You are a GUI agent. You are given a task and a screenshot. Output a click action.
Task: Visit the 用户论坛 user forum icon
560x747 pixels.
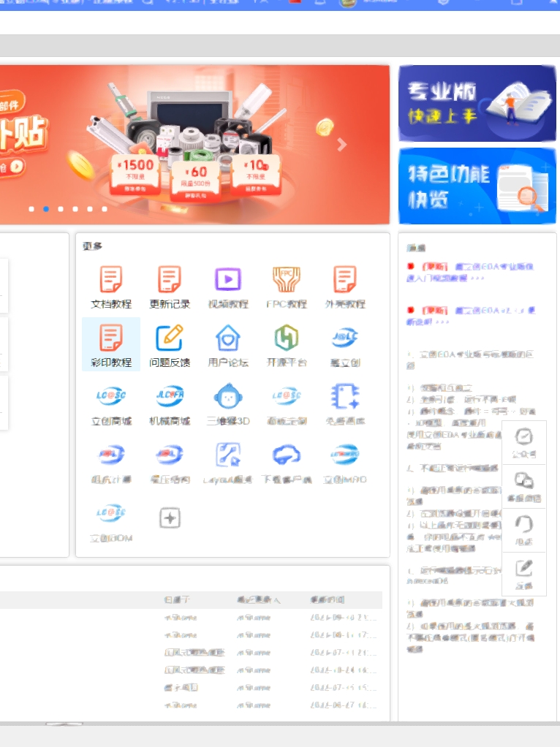point(228,337)
